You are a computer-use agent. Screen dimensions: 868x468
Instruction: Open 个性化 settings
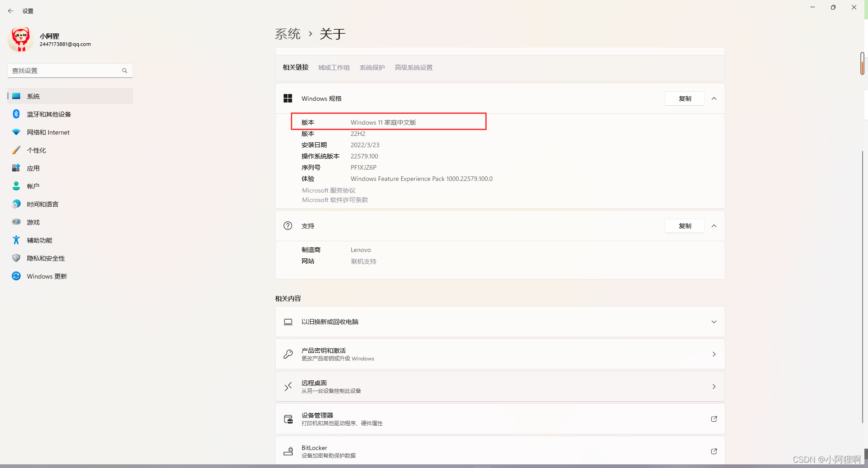70,150
